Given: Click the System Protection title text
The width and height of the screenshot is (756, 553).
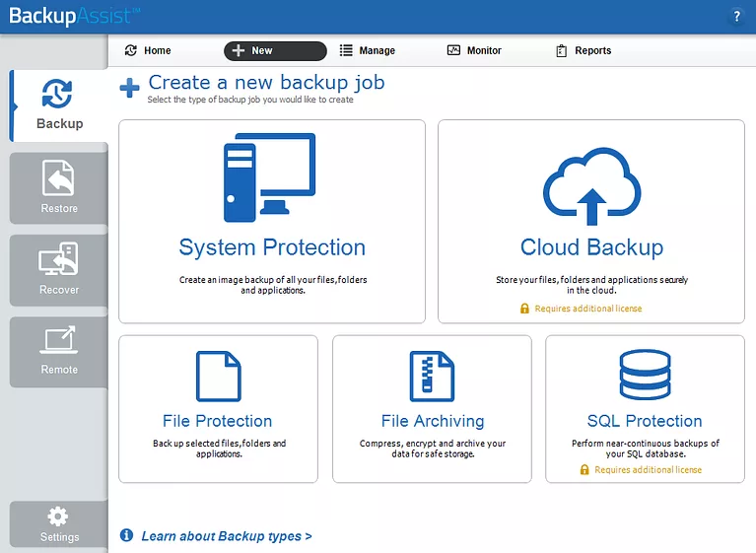Looking at the screenshot, I should (272, 247).
